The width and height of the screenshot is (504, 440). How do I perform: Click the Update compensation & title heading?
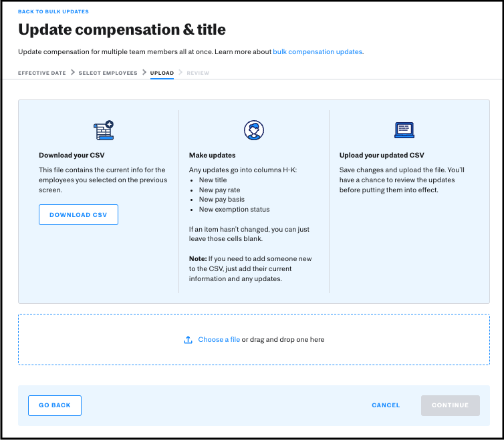pos(122,30)
